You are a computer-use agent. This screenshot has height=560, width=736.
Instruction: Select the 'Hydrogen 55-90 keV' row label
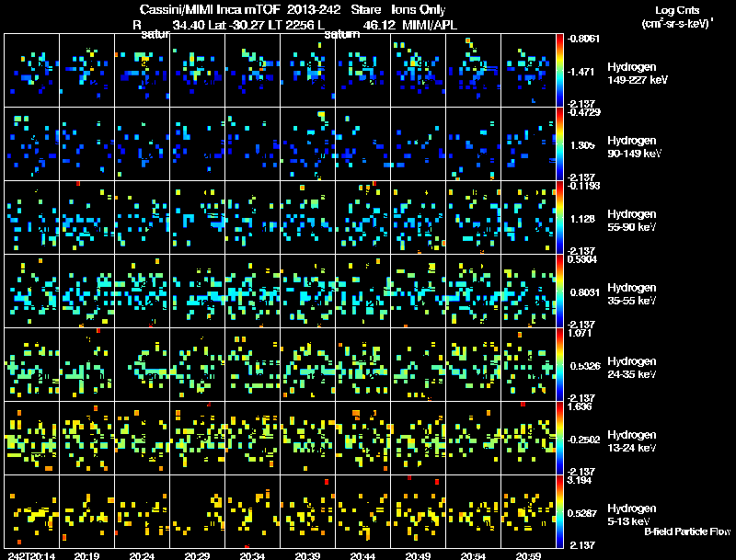(x=632, y=221)
